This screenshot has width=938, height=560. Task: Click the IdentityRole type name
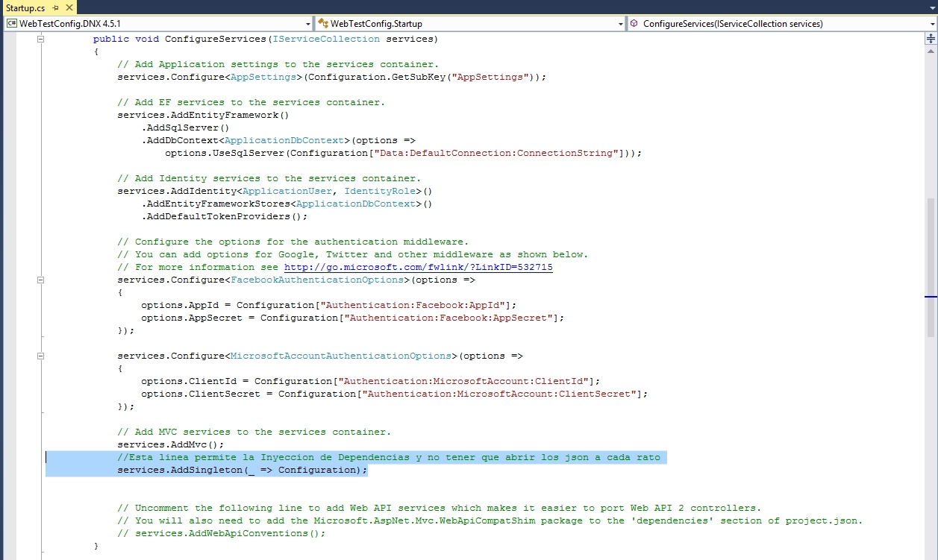[380, 191]
